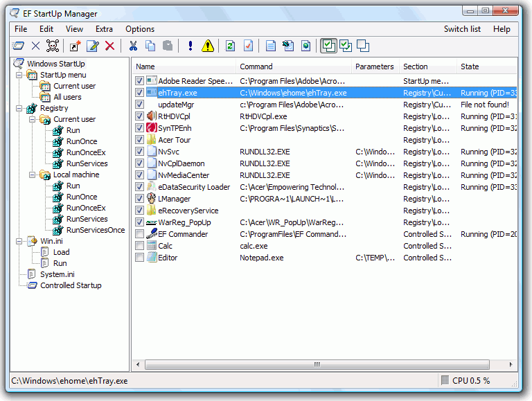This screenshot has height=401, width=532.
Task: Click the document with globe icon
Action: click(x=305, y=46)
